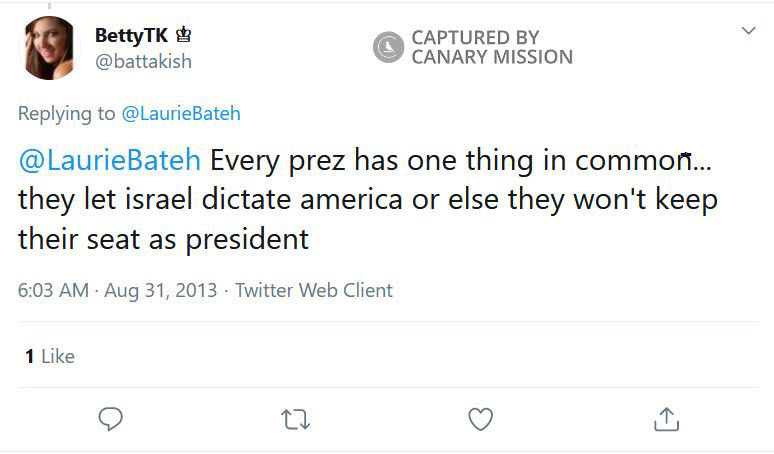Viewport: 774px width, 454px height.
Task: Click the crown emoji beside BettyTK
Action: pos(183,35)
